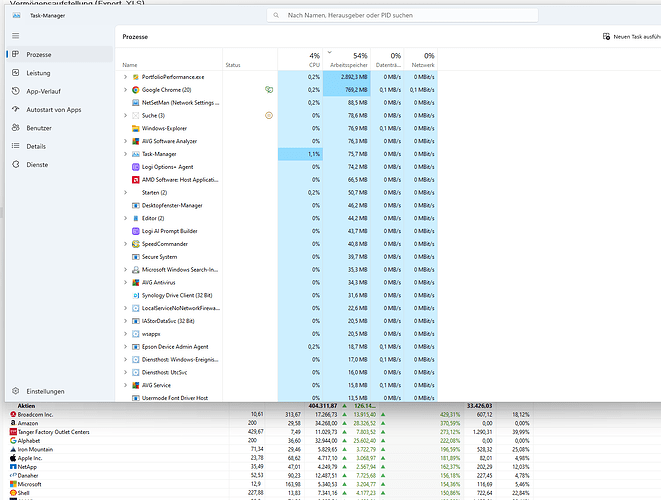Expand the Microsoft Windows Search-Indexer group
This screenshot has height=500, width=661.
tap(125, 270)
